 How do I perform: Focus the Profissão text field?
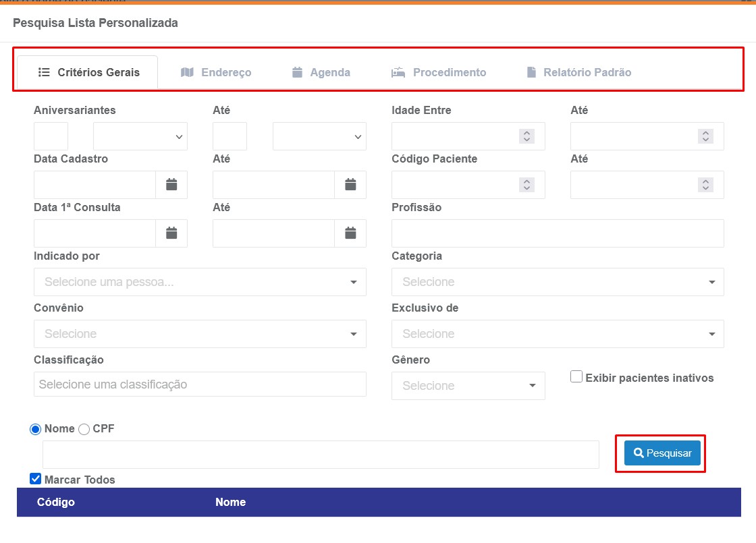pyautogui.click(x=558, y=233)
